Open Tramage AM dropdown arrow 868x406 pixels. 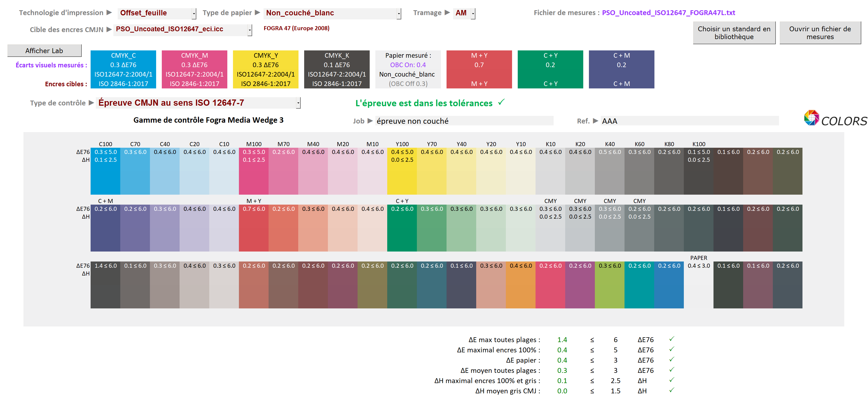(x=473, y=13)
